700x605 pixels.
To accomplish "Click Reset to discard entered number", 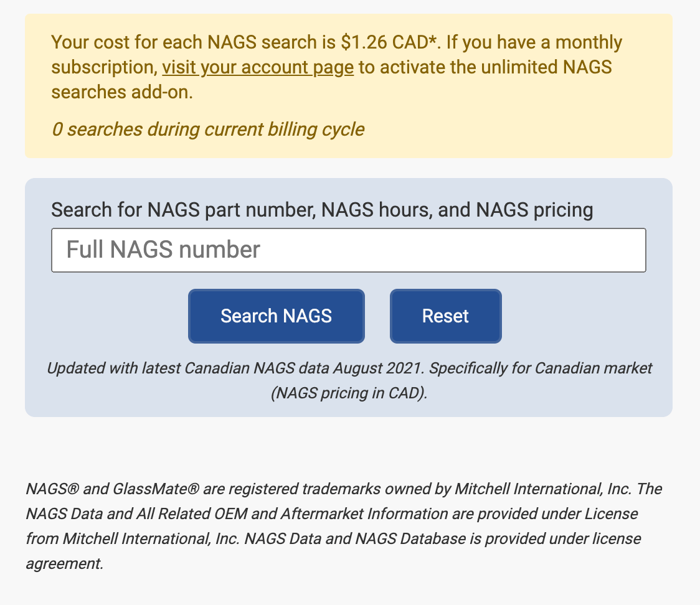I will (445, 316).
